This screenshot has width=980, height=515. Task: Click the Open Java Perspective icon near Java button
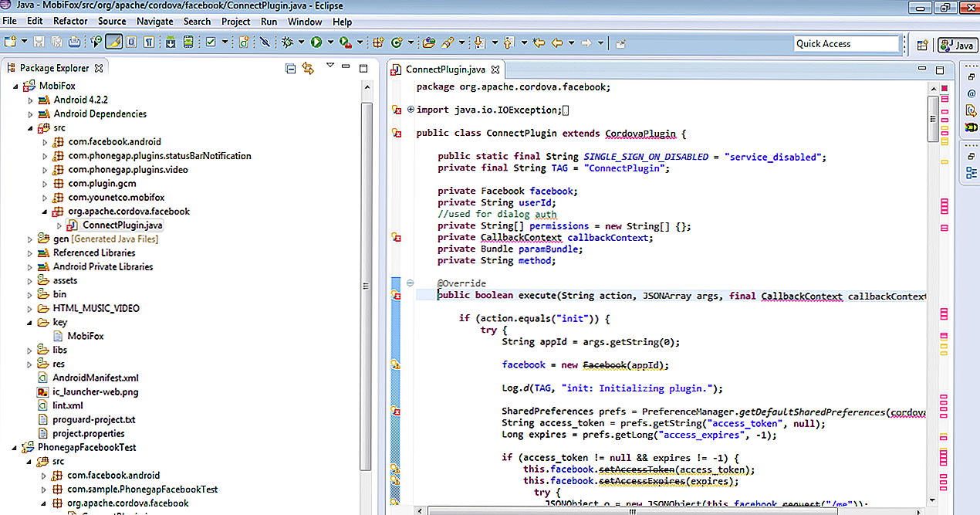click(923, 44)
